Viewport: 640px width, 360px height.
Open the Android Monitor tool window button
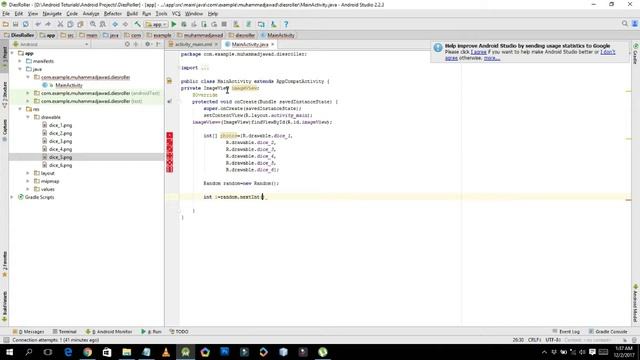(x=109, y=331)
